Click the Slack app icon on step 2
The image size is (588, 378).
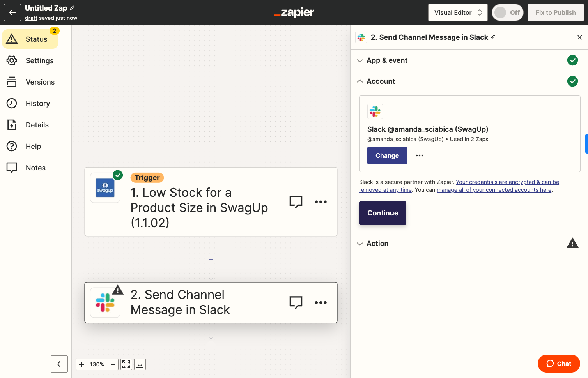point(105,303)
